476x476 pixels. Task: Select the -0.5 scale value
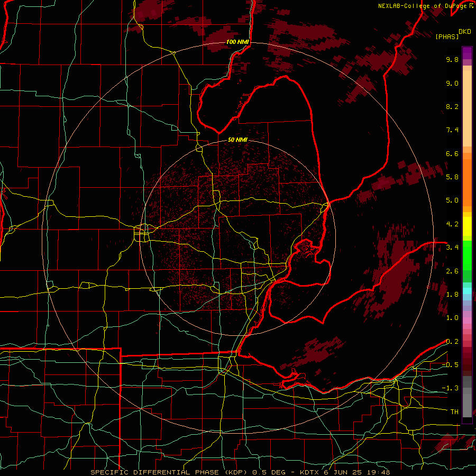tap(450, 365)
